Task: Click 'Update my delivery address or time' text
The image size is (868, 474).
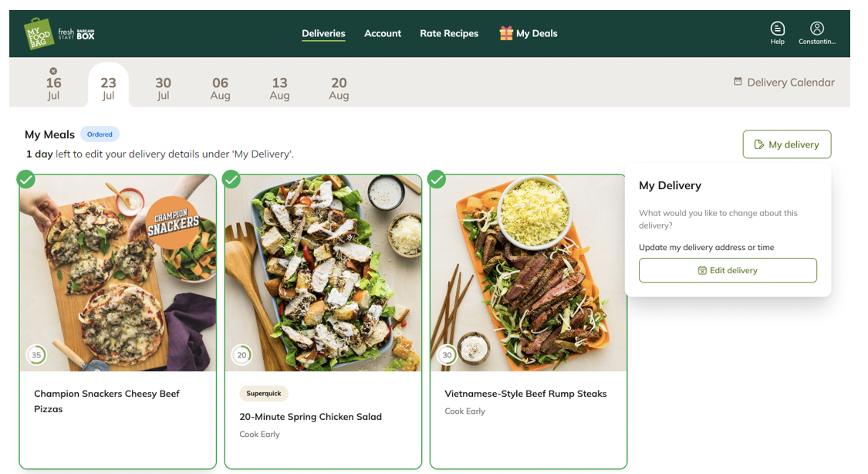Action: click(706, 248)
